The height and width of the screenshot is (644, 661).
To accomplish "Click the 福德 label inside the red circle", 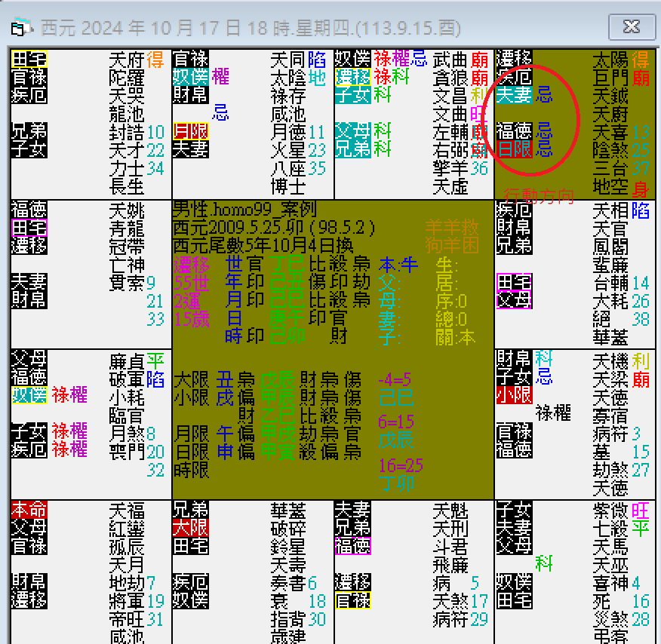I will pos(514,130).
